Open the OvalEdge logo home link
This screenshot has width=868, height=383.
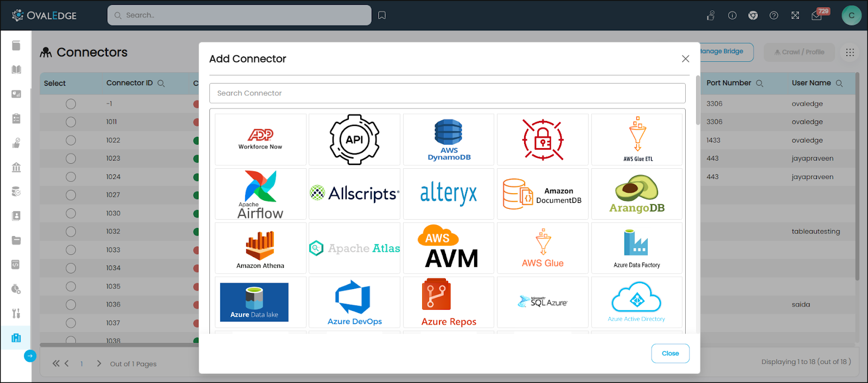click(x=44, y=15)
